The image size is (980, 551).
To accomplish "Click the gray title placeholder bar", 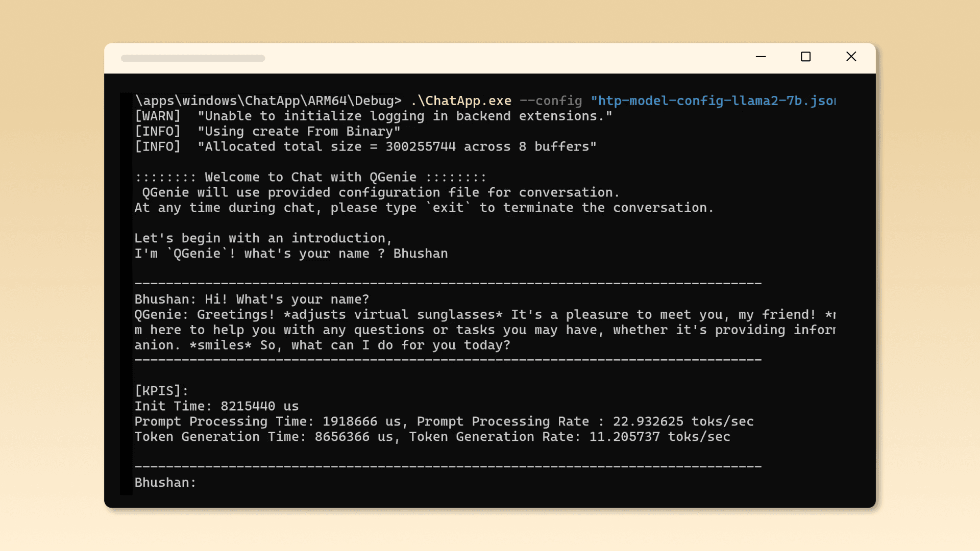I will coord(193,58).
